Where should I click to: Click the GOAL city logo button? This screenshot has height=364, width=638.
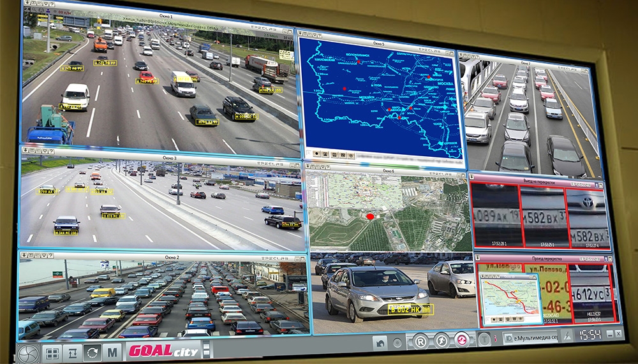pyautogui.click(x=163, y=351)
